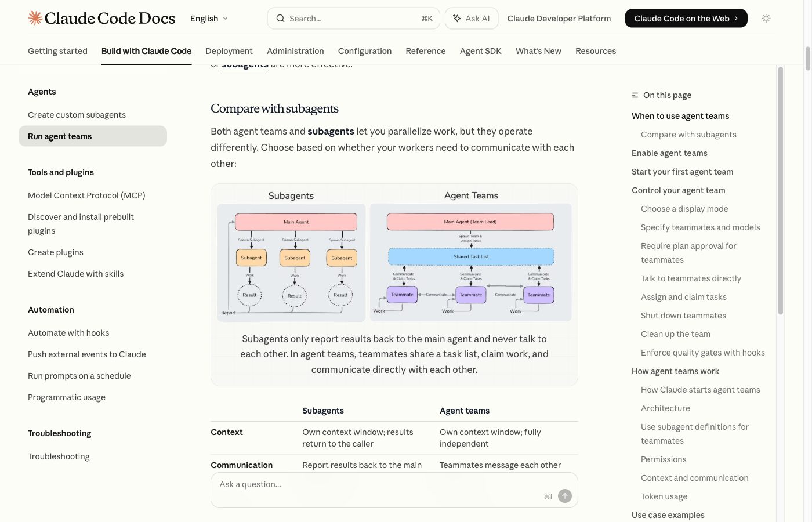The height and width of the screenshot is (522, 812).
Task: Open Programmatic usage sidebar link
Action: [x=67, y=397]
